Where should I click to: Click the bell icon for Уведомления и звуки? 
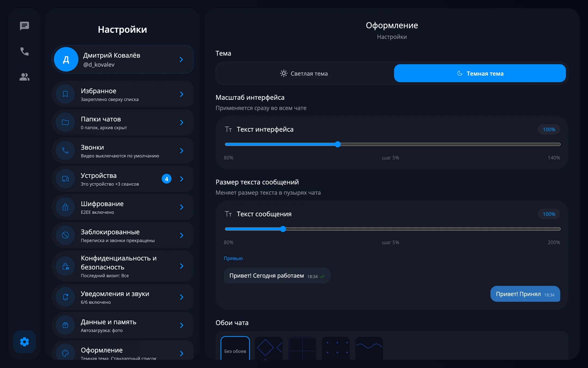click(x=65, y=297)
